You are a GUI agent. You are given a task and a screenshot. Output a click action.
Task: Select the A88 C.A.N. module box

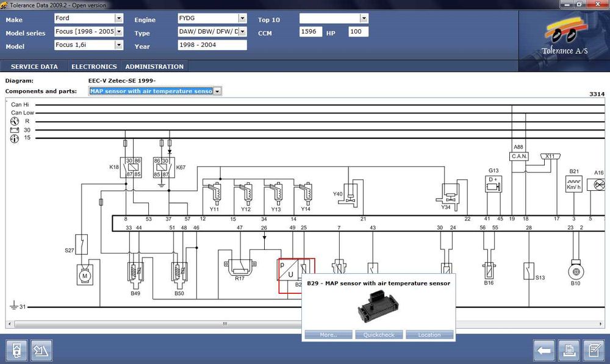point(519,156)
